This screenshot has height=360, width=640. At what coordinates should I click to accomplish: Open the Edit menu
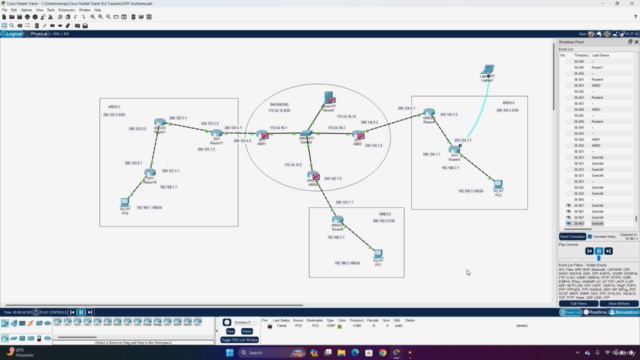click(x=14, y=10)
